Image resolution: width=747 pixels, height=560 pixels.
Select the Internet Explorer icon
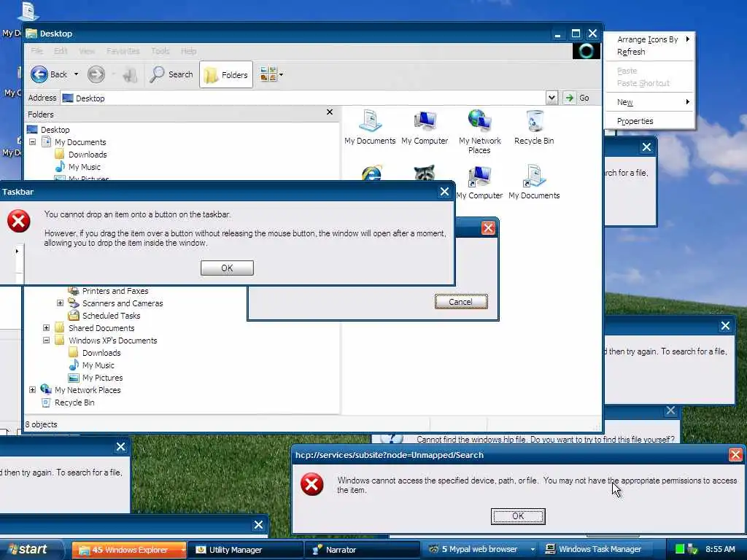(371, 172)
